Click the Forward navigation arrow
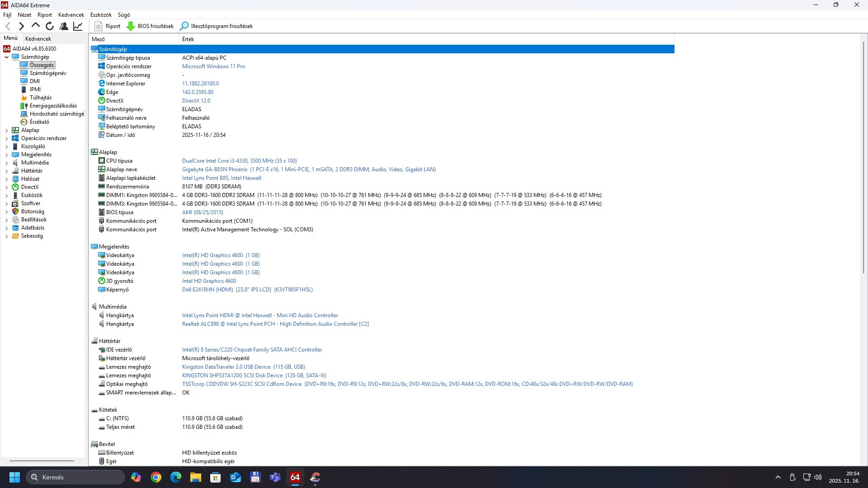This screenshot has height=488, width=868. (21, 26)
